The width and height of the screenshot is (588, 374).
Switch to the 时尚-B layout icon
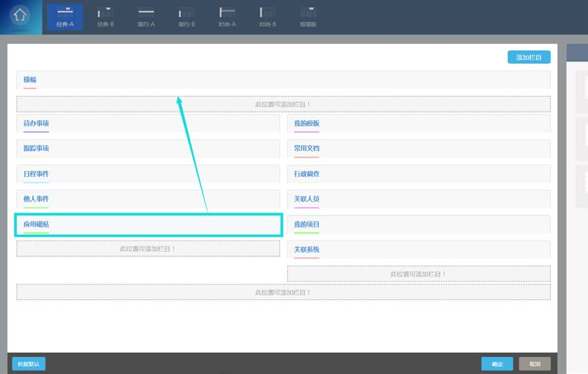point(268,16)
